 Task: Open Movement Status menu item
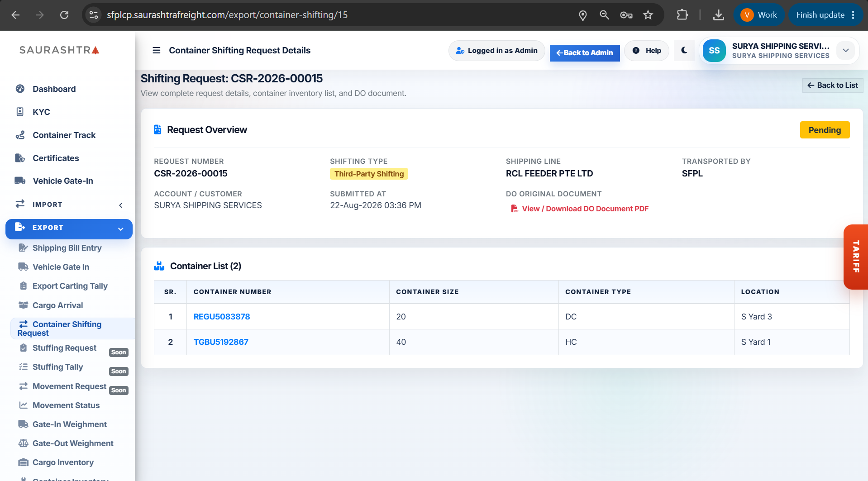66,405
